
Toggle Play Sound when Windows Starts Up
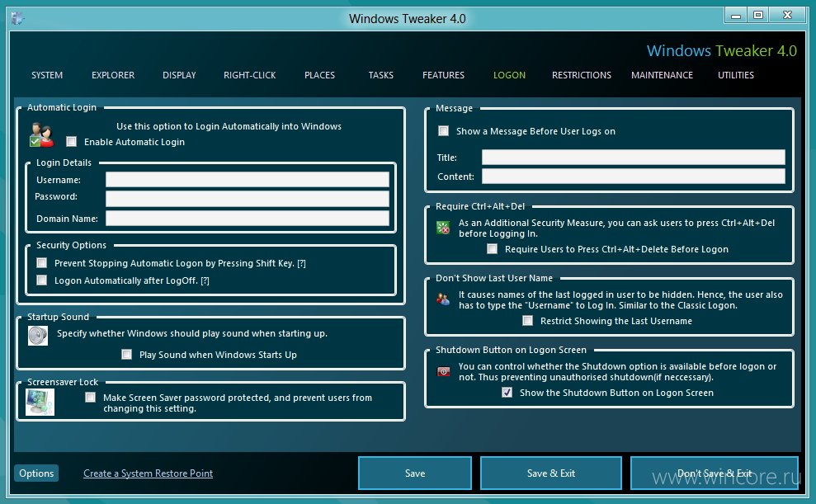click(126, 354)
